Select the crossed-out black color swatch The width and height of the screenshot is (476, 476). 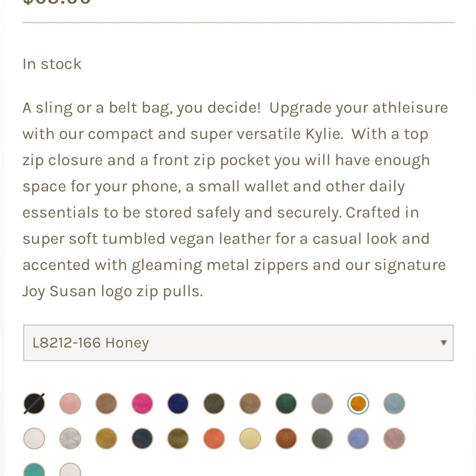[x=34, y=404]
